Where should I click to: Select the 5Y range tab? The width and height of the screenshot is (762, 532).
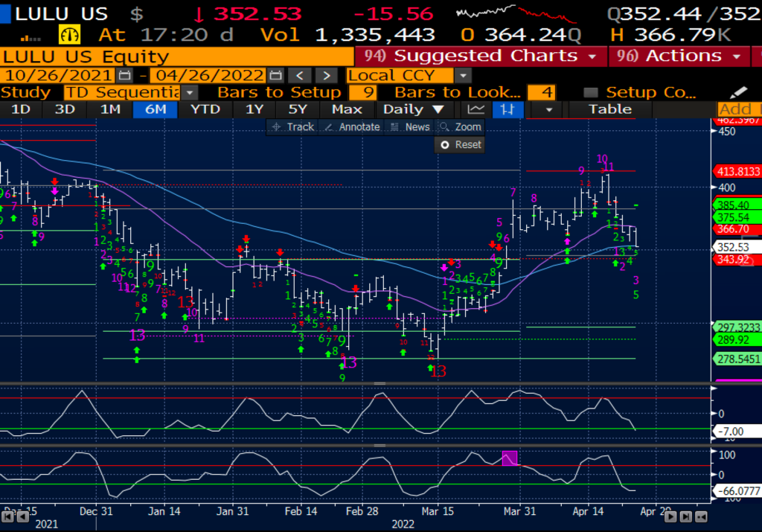(298, 109)
